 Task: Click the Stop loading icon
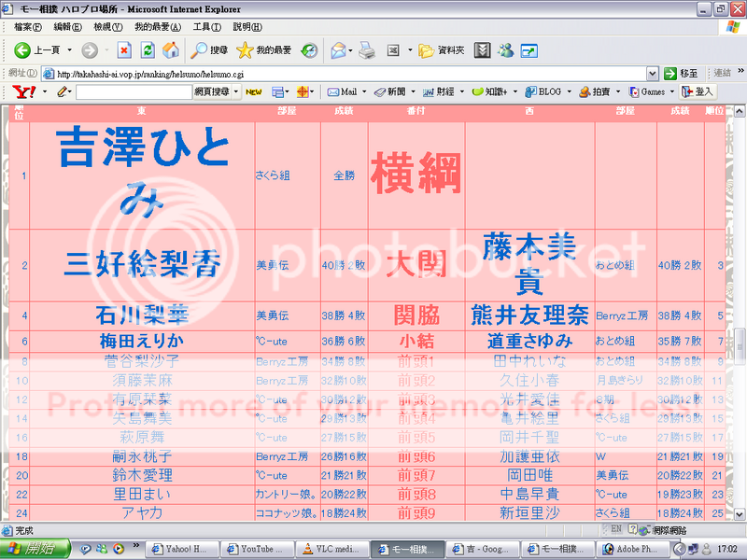point(123,49)
